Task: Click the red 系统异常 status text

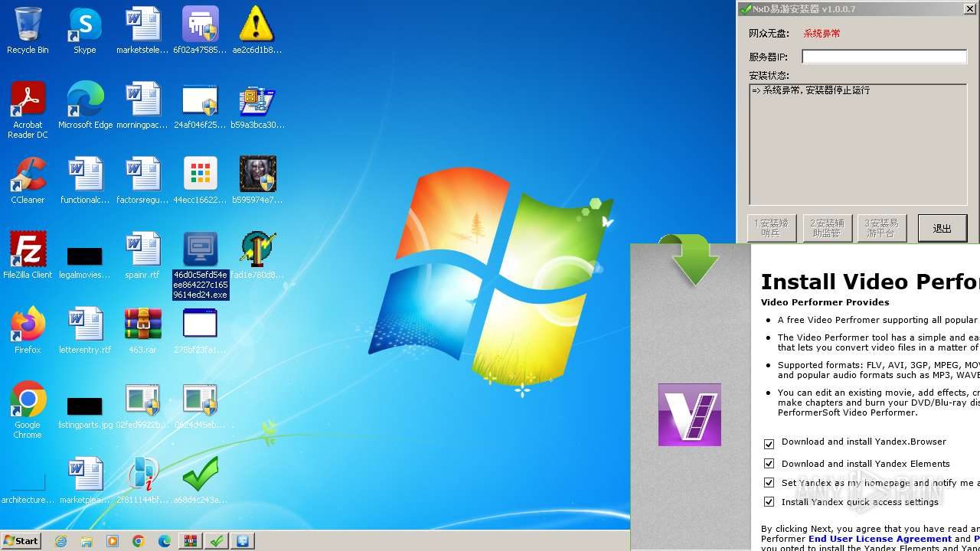Action: 822,34
